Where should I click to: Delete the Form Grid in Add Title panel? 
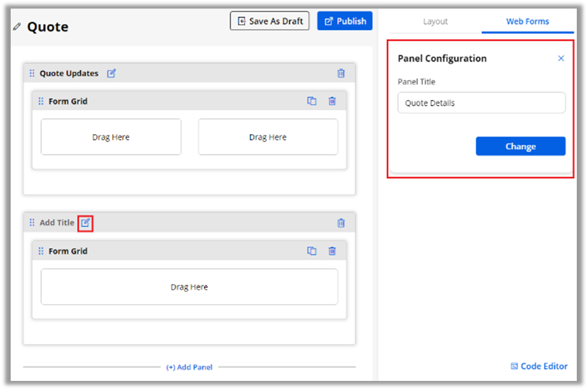[x=332, y=251]
